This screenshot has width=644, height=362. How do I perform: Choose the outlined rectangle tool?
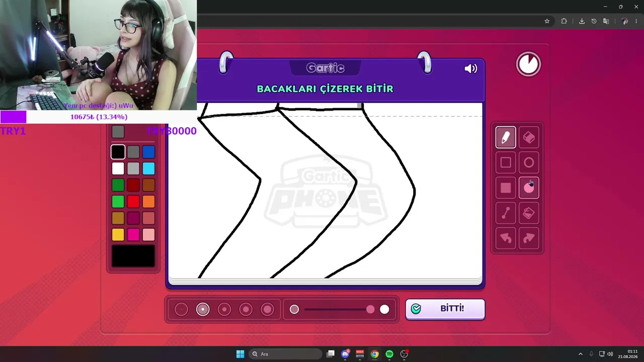tap(506, 162)
